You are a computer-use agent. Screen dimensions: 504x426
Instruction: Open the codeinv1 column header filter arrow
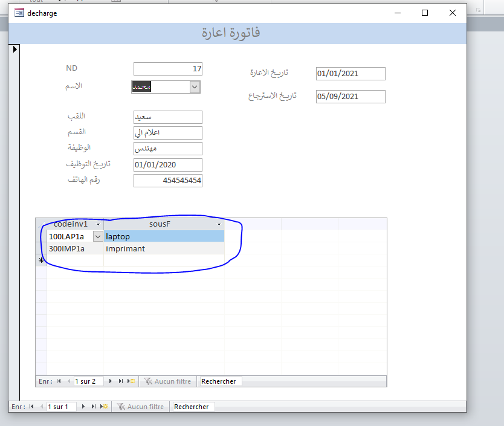99,224
